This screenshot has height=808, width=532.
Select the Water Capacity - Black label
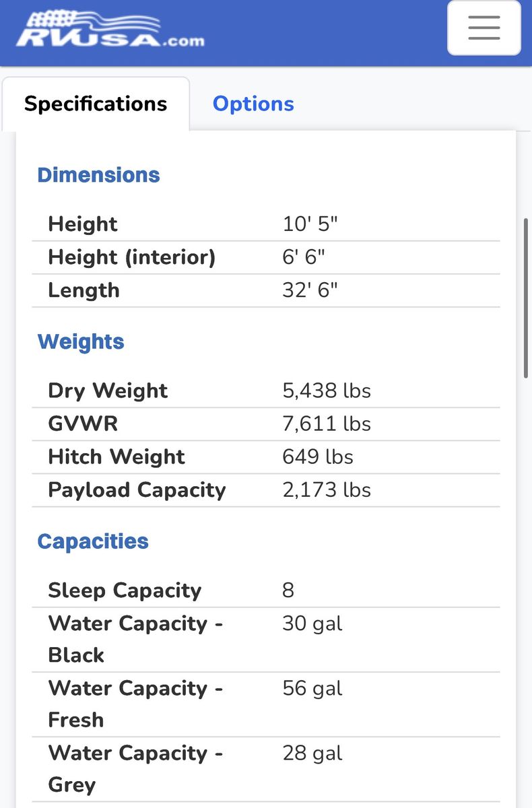point(135,639)
